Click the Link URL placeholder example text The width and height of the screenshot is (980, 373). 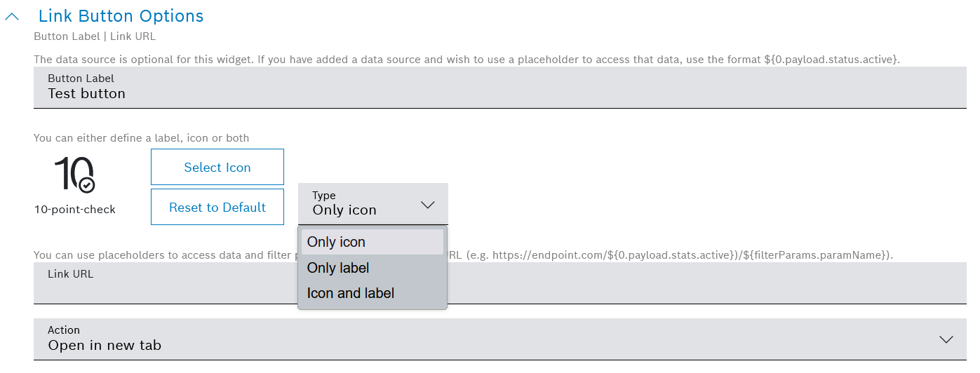point(673,255)
